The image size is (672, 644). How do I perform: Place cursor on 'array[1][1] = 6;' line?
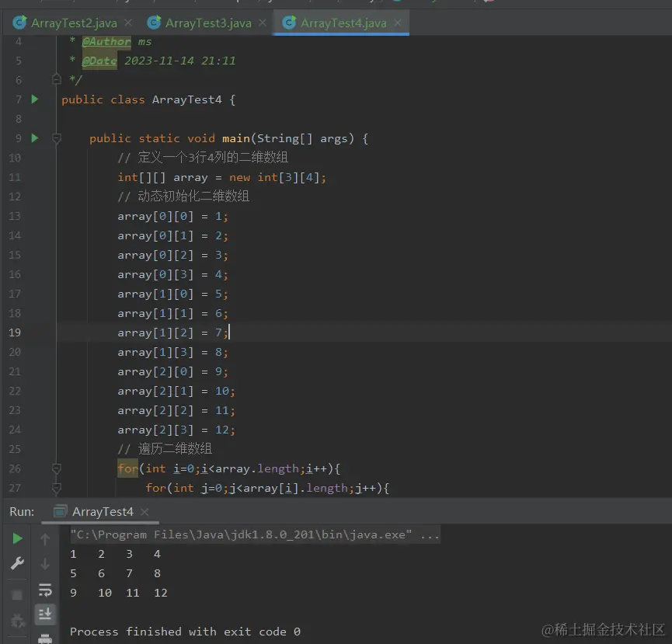click(x=172, y=313)
